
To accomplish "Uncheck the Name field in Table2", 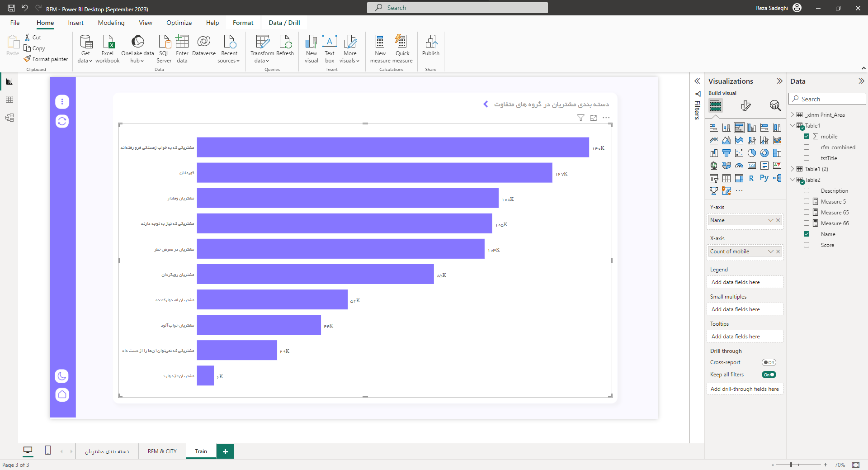I will [807, 234].
